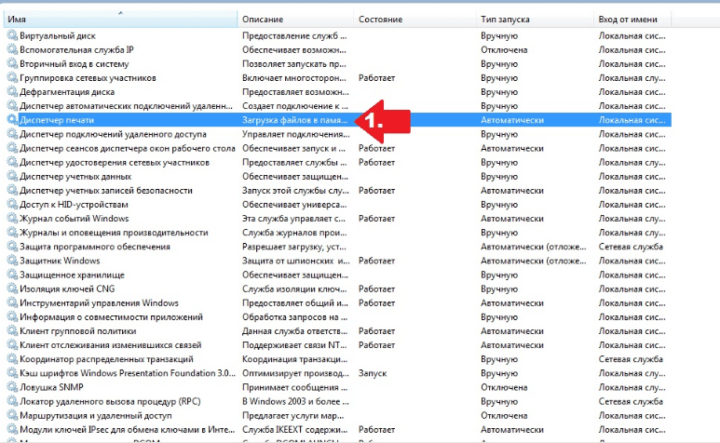Screen dimensions: 720x443
Task: Click the gear icon beside Виртуальный диск
Action: click(12, 35)
